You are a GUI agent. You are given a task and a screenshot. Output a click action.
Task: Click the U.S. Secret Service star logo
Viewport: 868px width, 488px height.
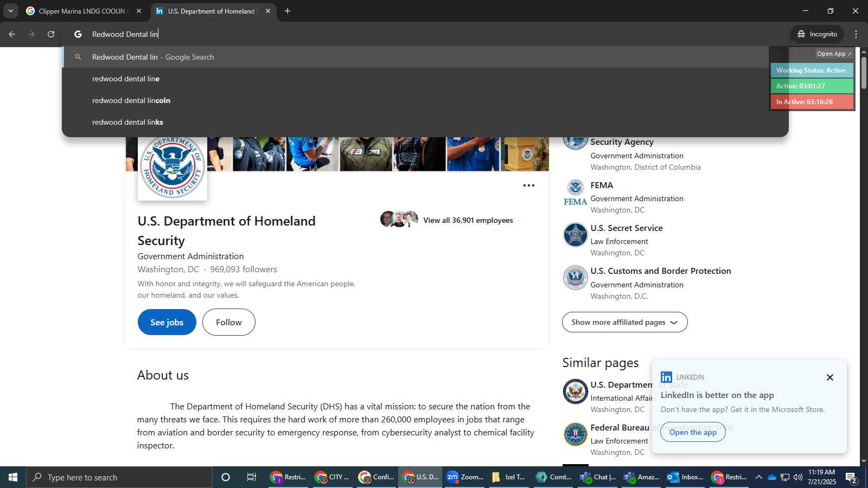tap(575, 235)
